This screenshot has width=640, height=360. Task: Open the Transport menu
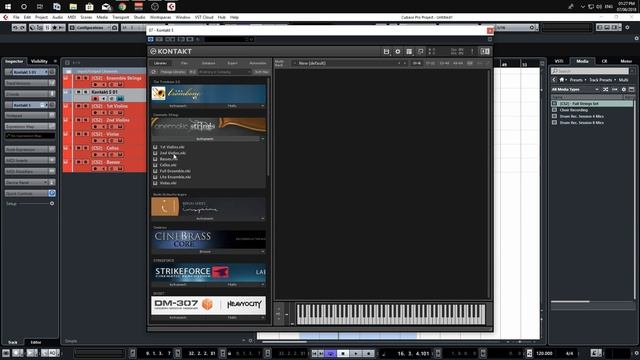120,17
